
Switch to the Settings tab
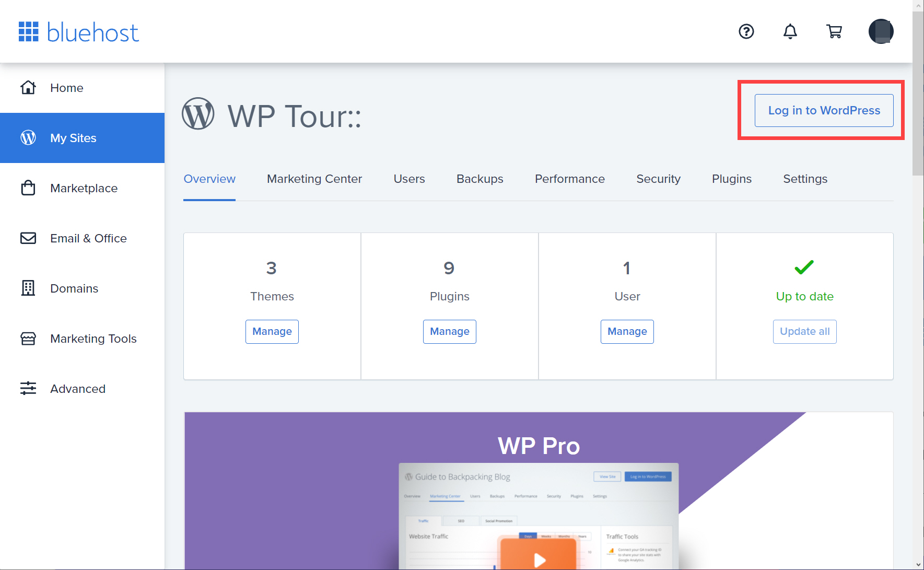(x=805, y=179)
